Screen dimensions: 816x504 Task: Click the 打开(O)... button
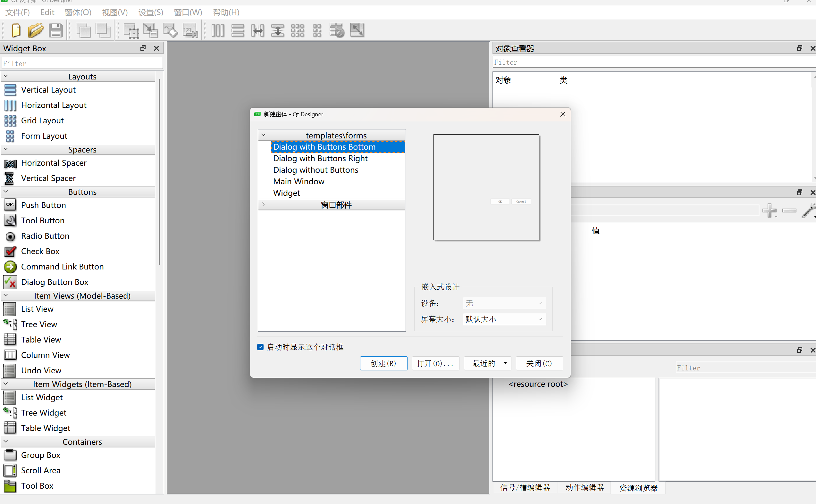[x=435, y=363]
